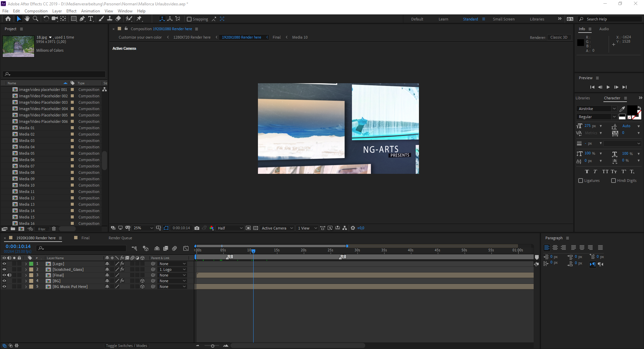Select the Brush tool
The height and width of the screenshot is (349, 644).
click(101, 19)
